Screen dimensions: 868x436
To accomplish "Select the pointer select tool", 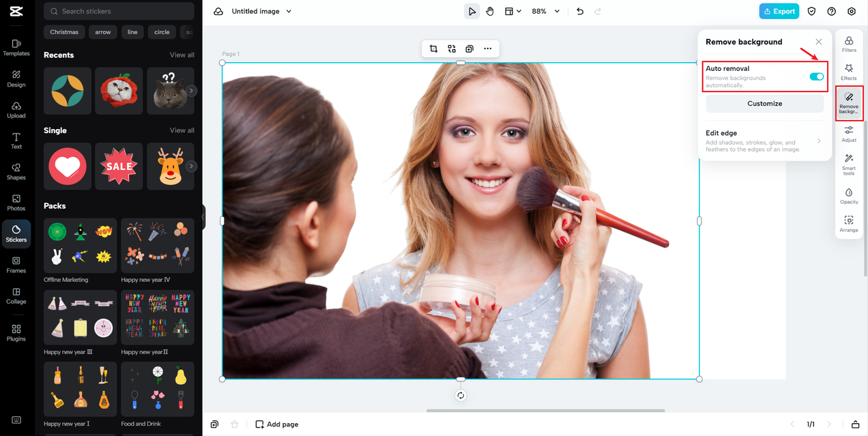I will (x=472, y=12).
